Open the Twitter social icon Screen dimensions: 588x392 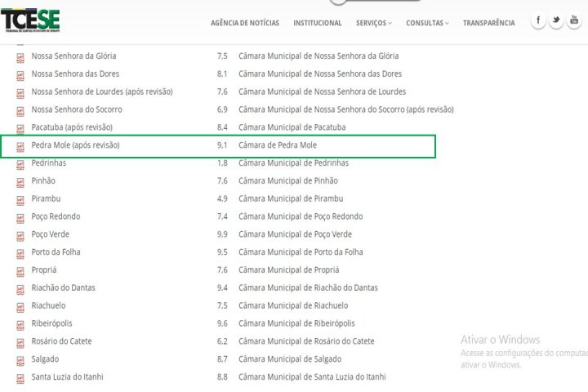pyautogui.click(x=556, y=21)
